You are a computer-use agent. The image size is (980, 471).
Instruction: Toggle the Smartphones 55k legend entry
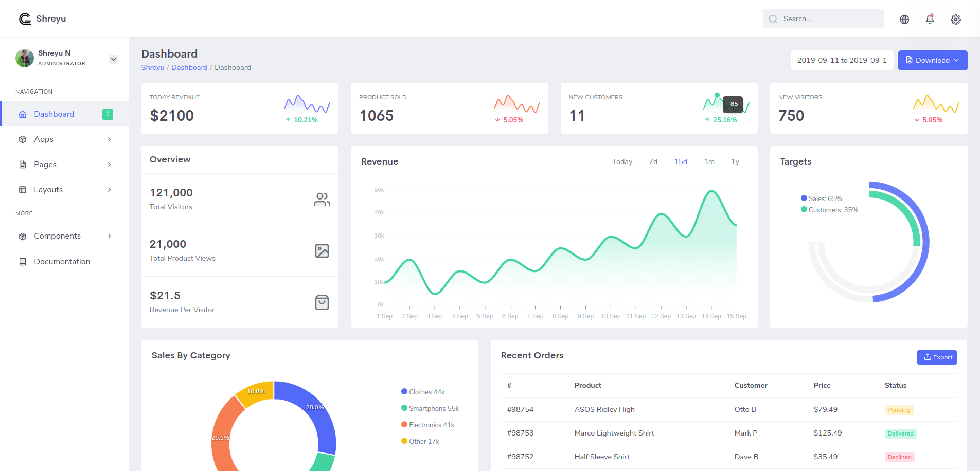pos(430,408)
